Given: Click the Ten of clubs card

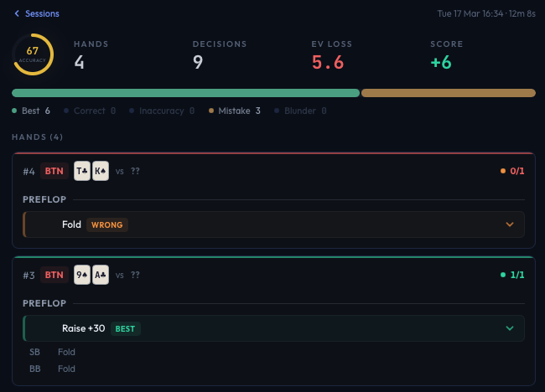Looking at the screenshot, I should click(83, 171).
